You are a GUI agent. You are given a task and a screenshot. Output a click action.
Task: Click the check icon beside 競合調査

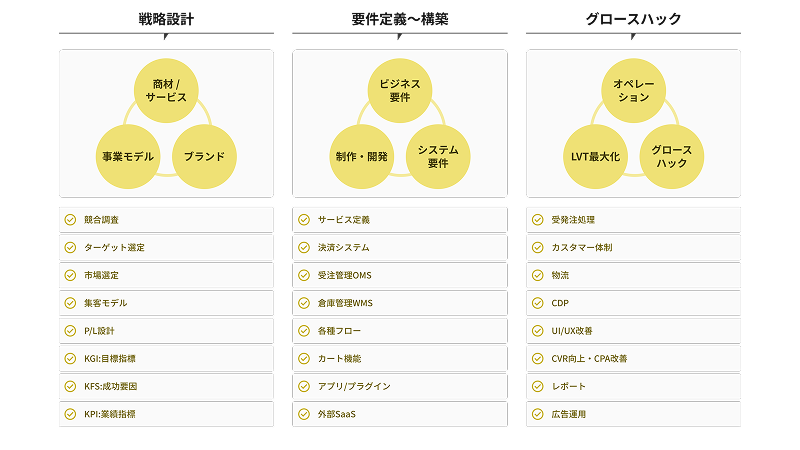click(70, 219)
